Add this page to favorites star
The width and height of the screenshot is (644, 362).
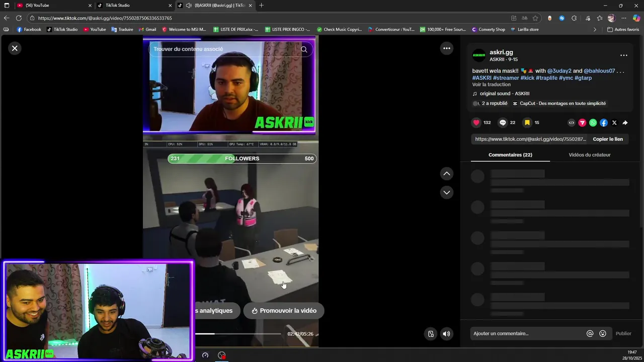point(535,18)
